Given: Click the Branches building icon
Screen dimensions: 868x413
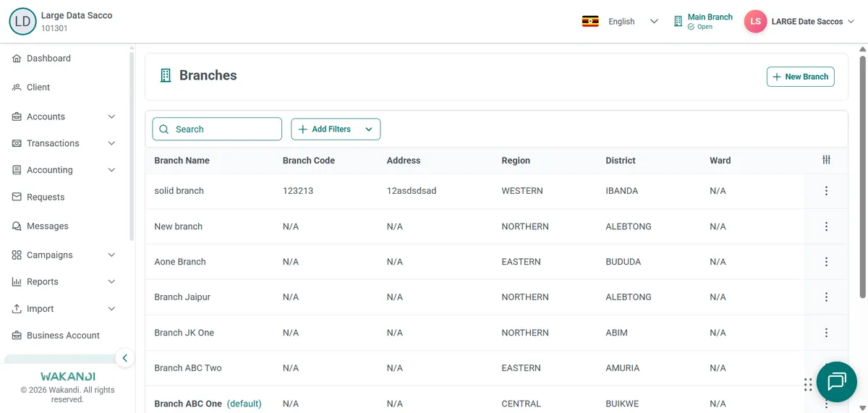Looking at the screenshot, I should (166, 75).
